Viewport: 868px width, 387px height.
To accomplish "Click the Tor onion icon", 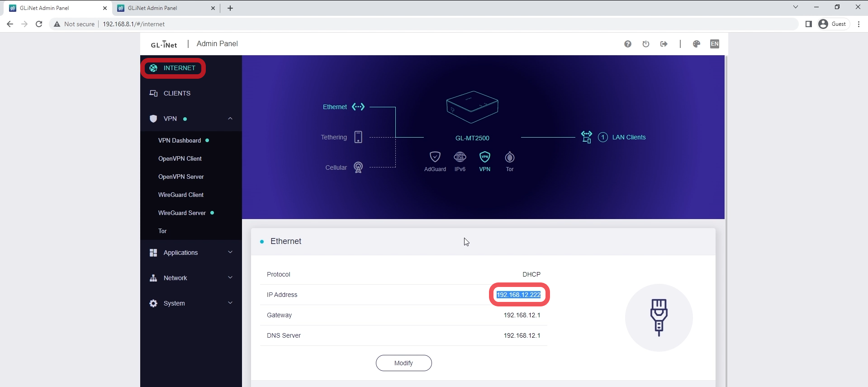I will pos(510,157).
